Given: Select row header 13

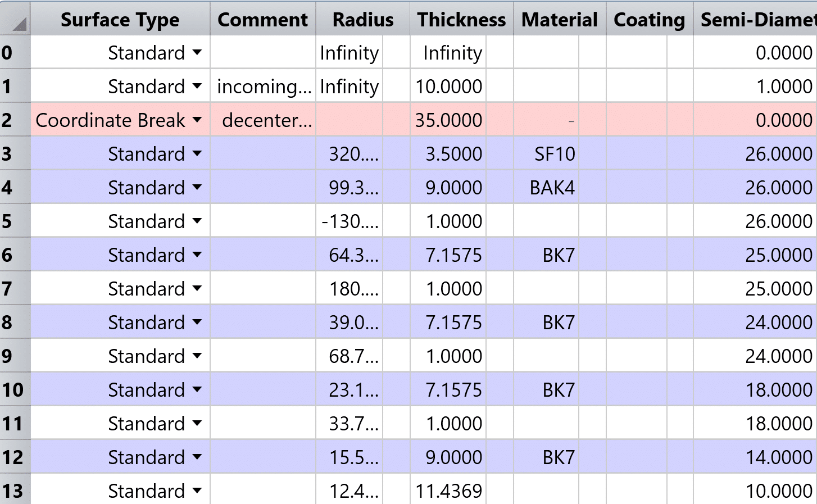Looking at the screenshot, I should (15, 489).
